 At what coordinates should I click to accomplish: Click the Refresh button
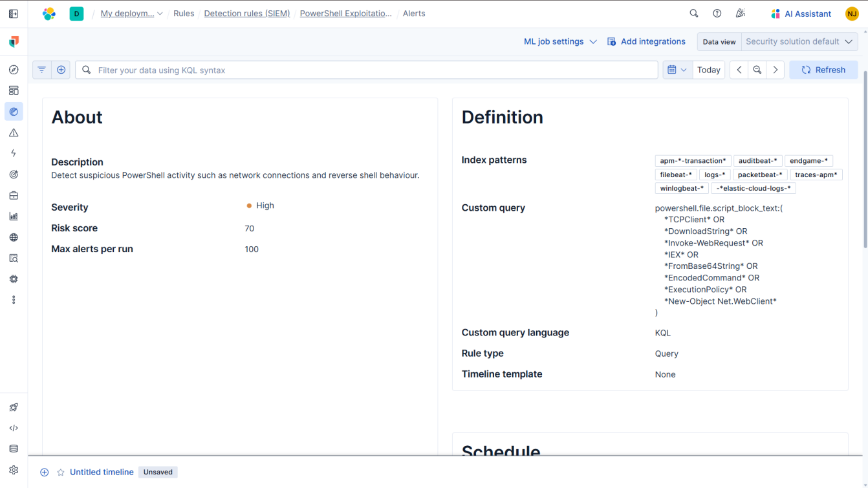823,69
